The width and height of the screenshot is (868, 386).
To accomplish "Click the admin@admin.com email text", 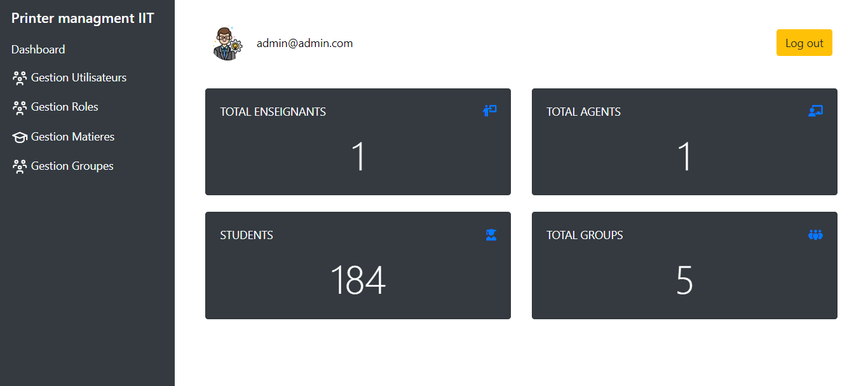I will pyautogui.click(x=304, y=43).
